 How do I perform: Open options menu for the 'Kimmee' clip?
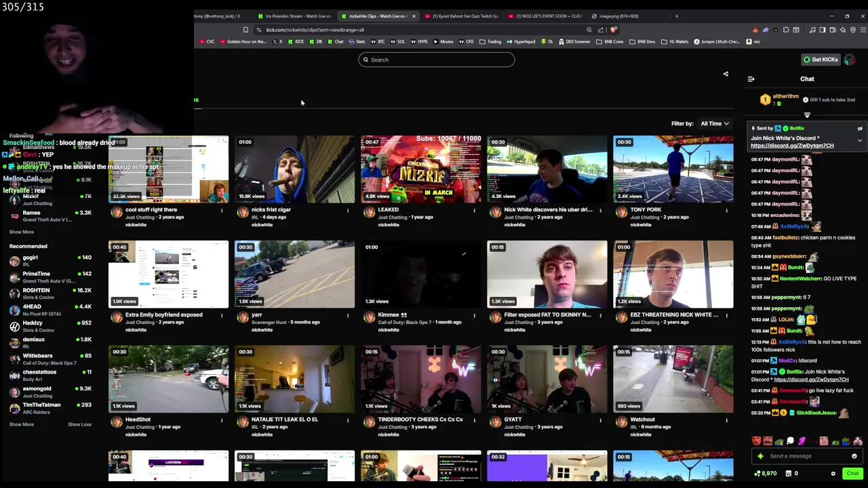click(474, 315)
